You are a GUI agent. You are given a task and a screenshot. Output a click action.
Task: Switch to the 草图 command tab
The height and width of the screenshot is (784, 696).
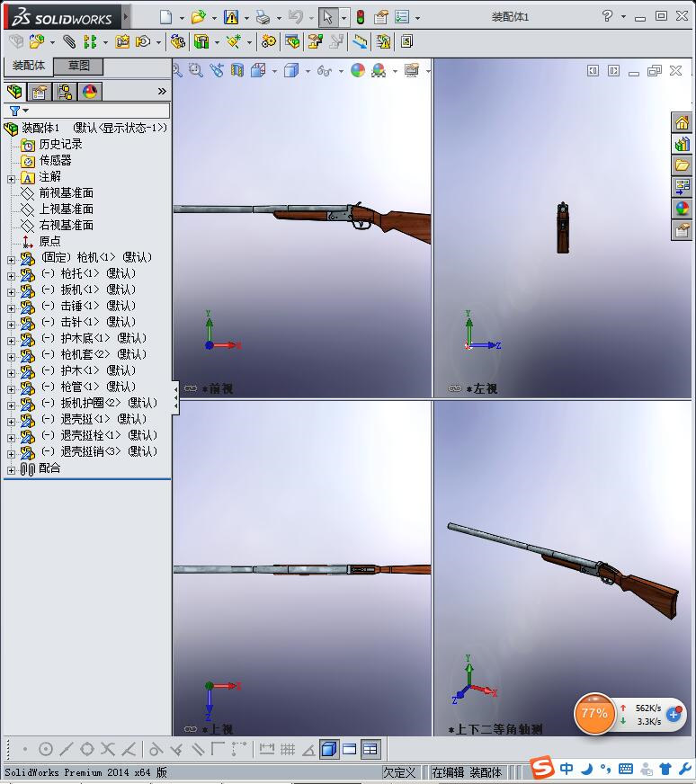click(78, 66)
